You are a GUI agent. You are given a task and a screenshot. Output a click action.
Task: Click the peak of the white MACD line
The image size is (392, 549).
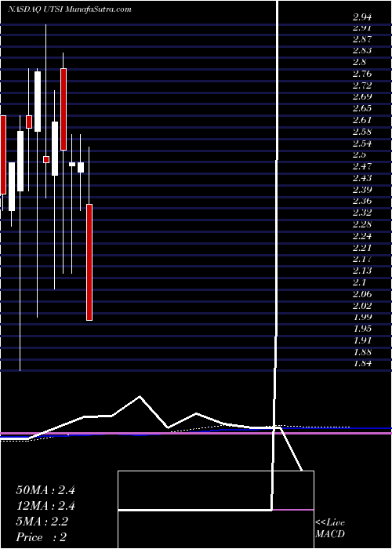click(x=140, y=396)
